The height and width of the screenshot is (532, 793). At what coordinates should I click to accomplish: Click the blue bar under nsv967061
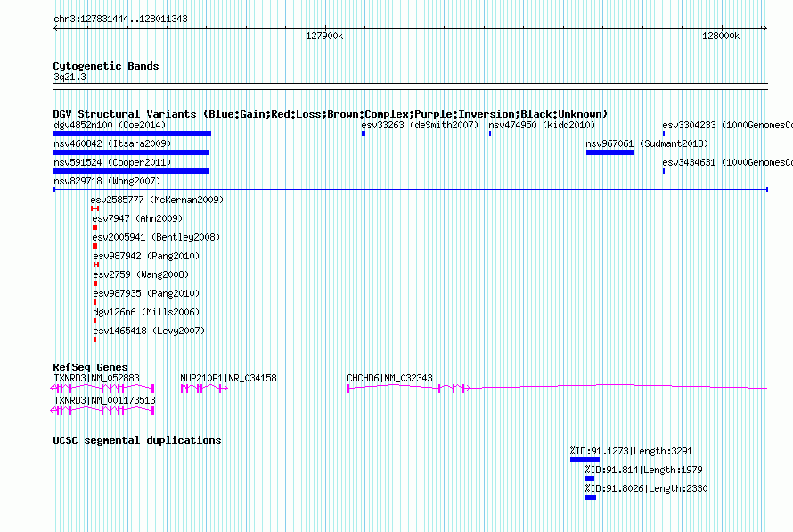click(610, 152)
